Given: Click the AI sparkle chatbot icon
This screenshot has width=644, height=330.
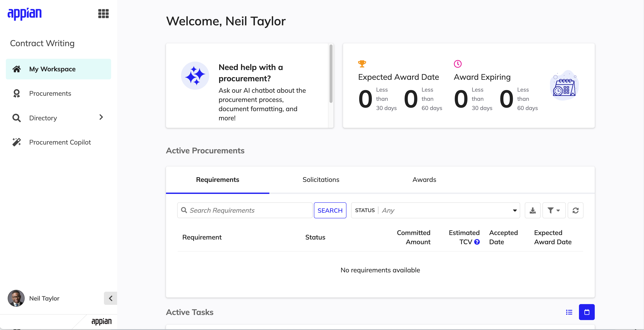Looking at the screenshot, I should point(195,76).
